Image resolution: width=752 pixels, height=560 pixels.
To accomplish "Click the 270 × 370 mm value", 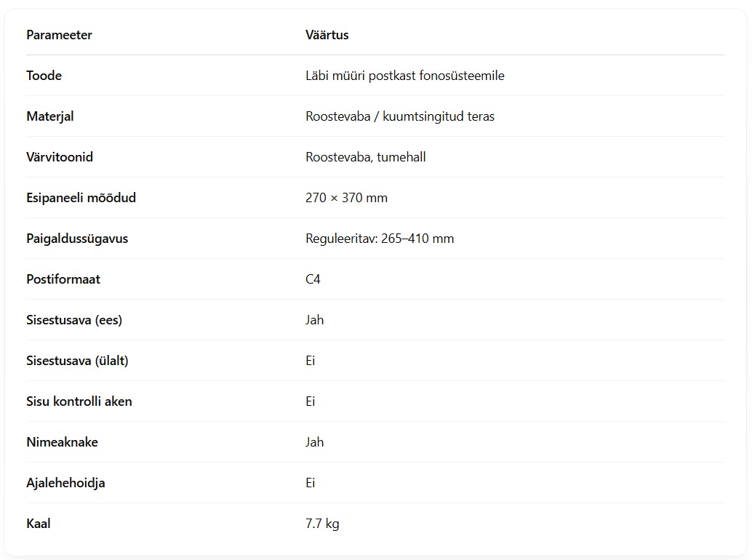I will click(346, 198).
